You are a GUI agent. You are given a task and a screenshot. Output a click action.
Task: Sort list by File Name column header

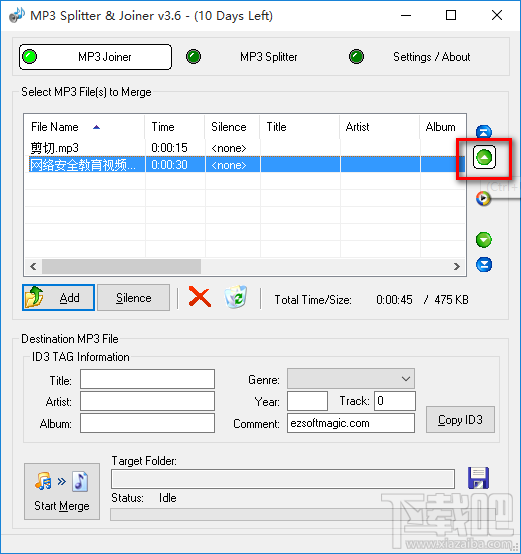coord(84,127)
